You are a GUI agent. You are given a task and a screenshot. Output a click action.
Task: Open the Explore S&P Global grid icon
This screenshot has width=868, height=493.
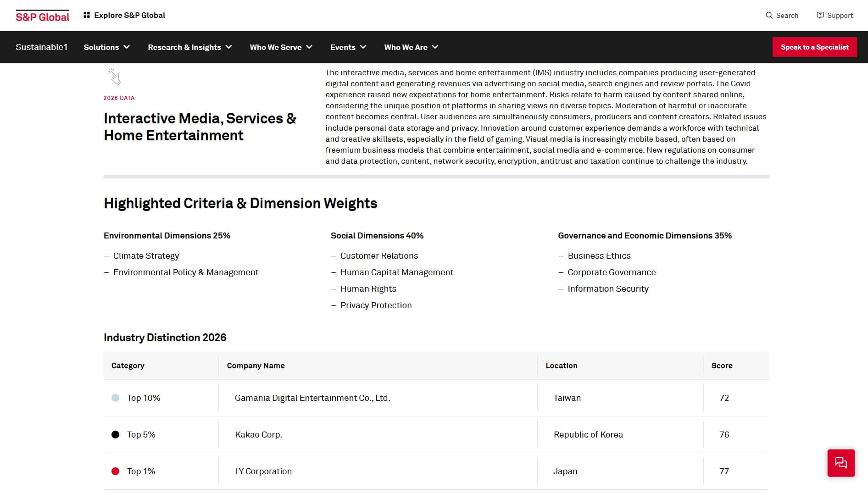tap(87, 15)
